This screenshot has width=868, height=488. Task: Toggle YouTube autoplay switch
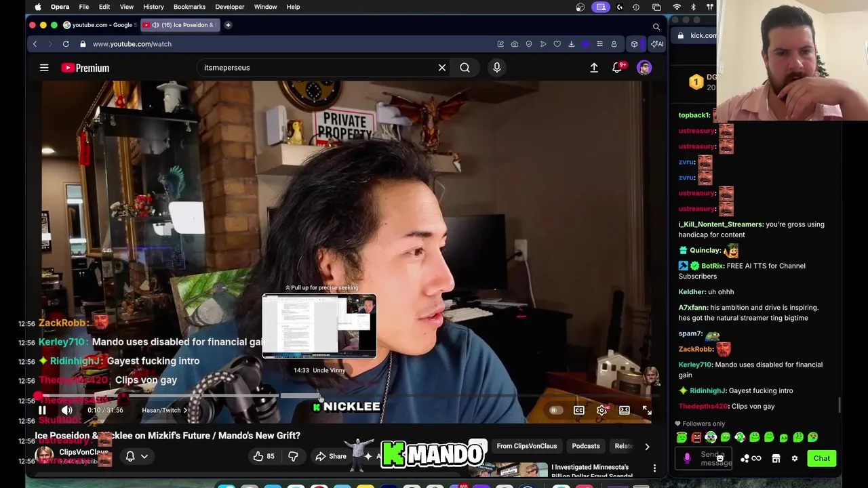[x=555, y=410]
